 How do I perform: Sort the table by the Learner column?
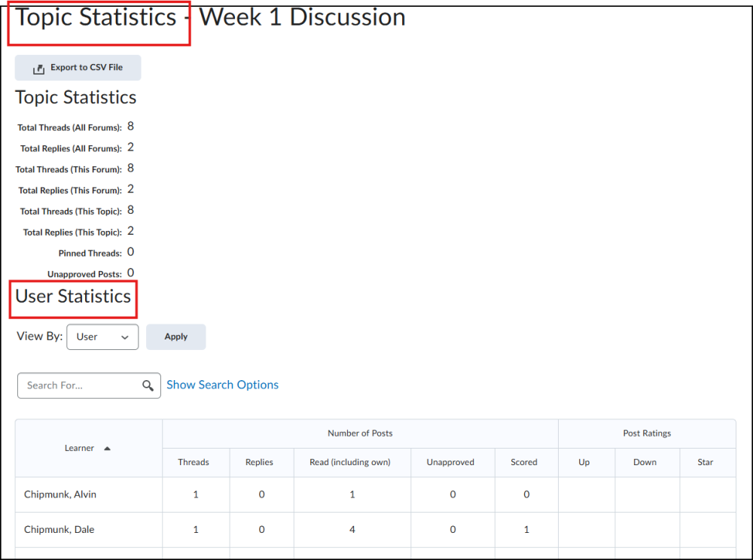(79, 448)
